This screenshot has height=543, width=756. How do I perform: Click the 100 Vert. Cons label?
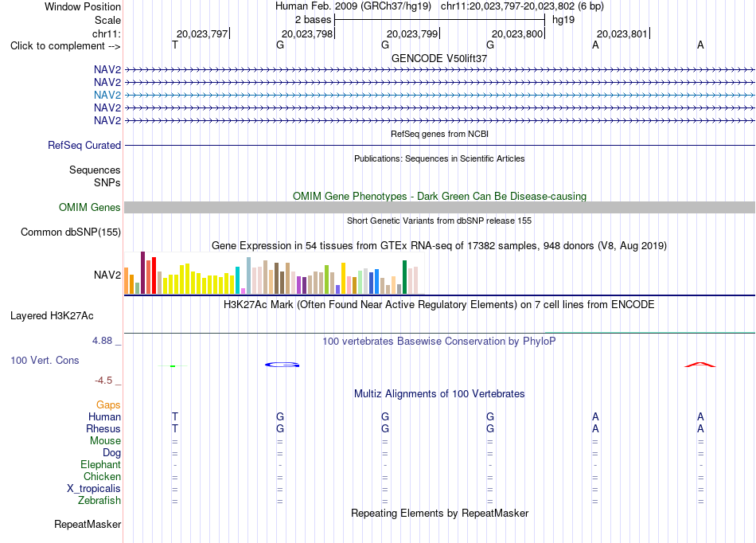pos(45,360)
